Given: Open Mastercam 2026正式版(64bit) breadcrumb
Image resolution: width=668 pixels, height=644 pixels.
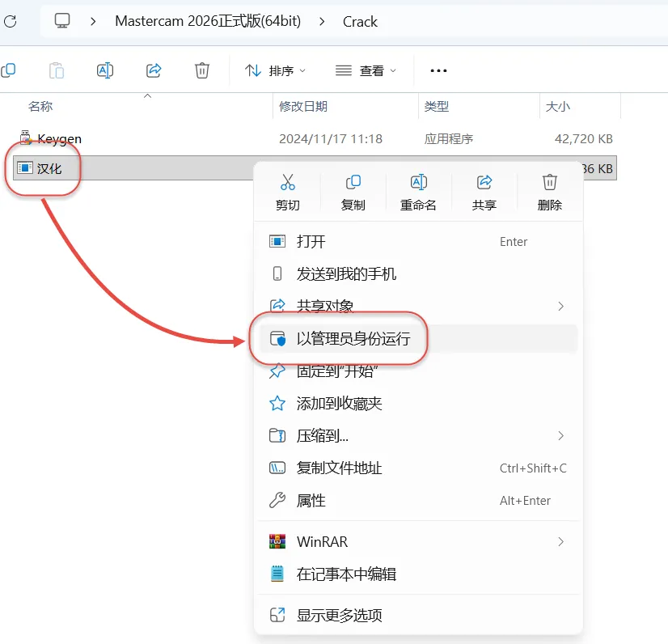Looking at the screenshot, I should (x=208, y=21).
